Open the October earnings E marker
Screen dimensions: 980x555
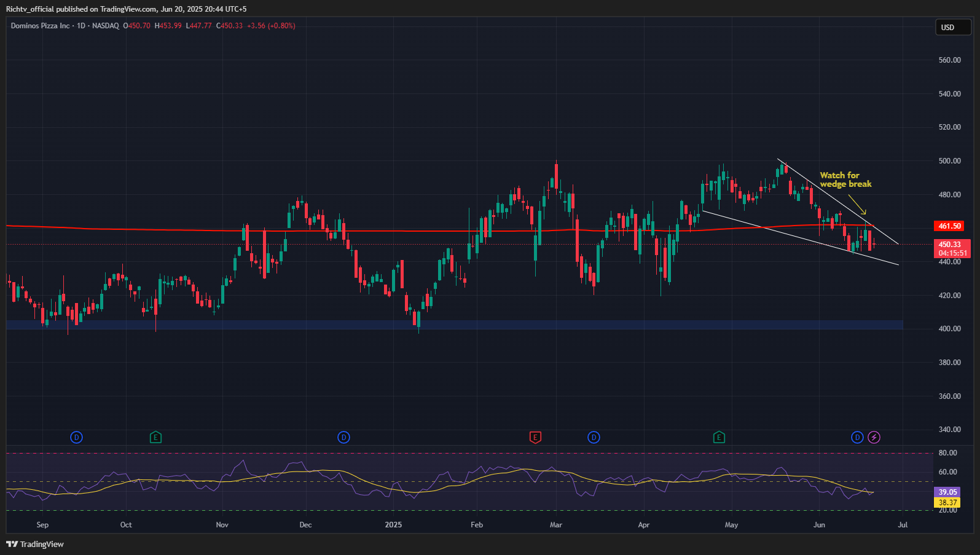point(155,438)
